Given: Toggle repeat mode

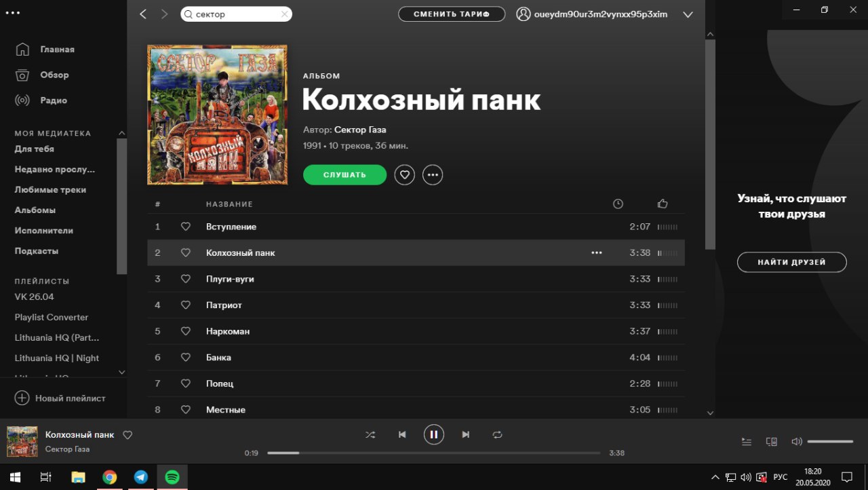Looking at the screenshot, I should (497, 434).
